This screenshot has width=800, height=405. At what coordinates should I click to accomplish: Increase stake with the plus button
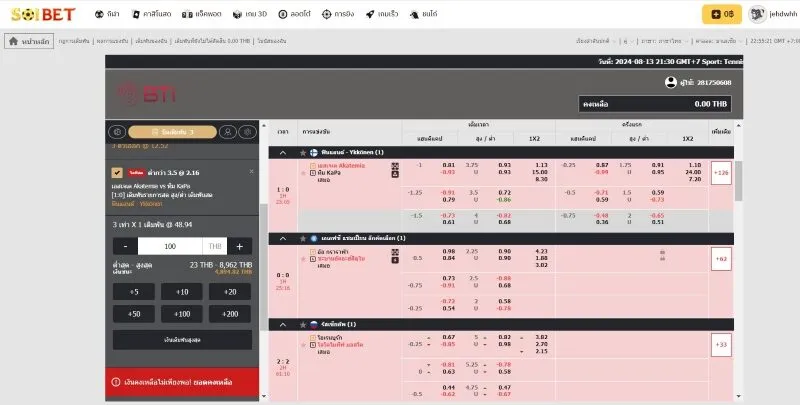coord(239,246)
